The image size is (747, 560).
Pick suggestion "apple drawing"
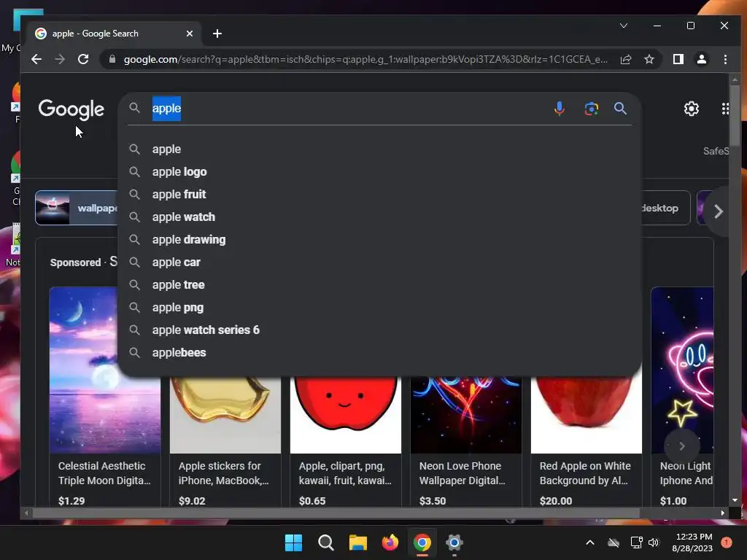[379, 239]
